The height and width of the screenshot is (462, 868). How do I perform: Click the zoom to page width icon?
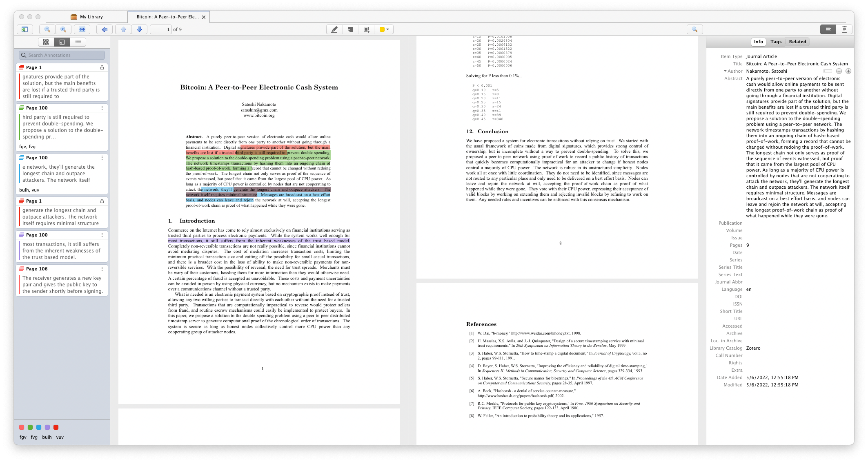81,29
